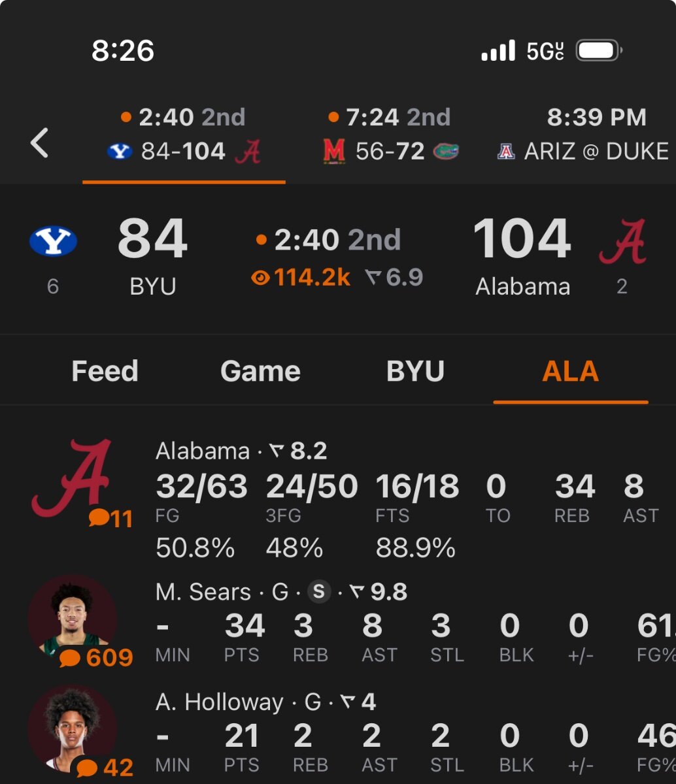The height and width of the screenshot is (784, 676).
Task: Open the ARIZ @ DUKE 8:39 PM game
Action: (x=583, y=136)
